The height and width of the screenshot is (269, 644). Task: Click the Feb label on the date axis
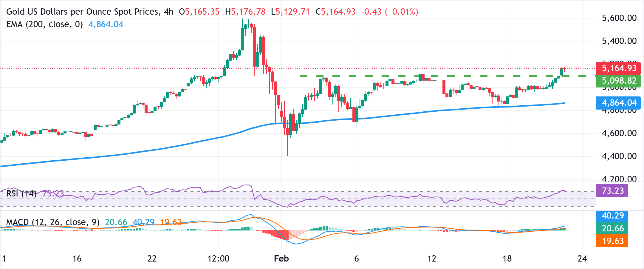[x=281, y=259]
